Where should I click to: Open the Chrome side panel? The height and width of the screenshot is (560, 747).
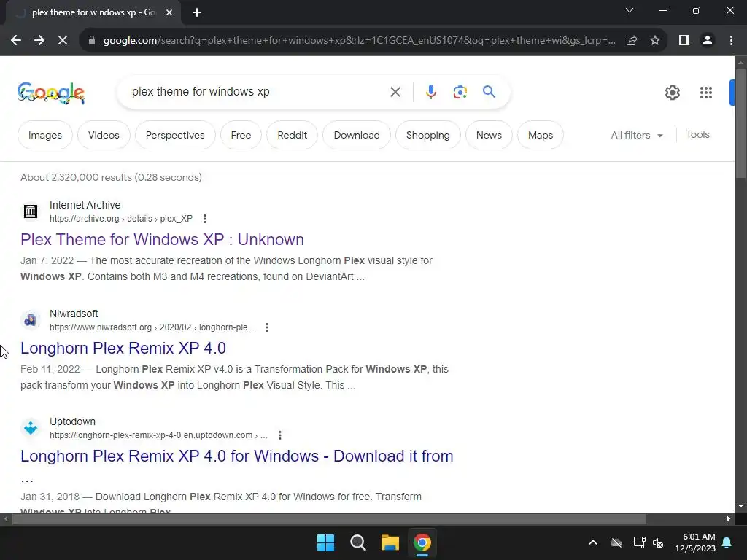coord(684,41)
